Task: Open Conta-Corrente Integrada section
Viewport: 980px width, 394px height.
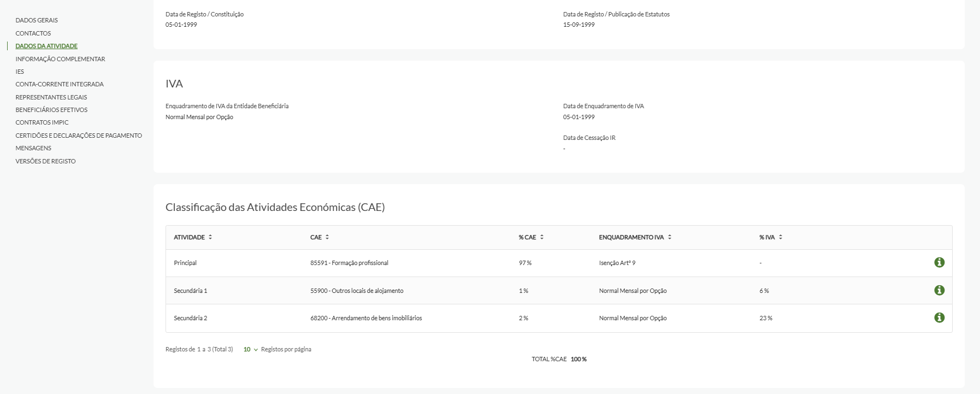Action: pos(60,84)
